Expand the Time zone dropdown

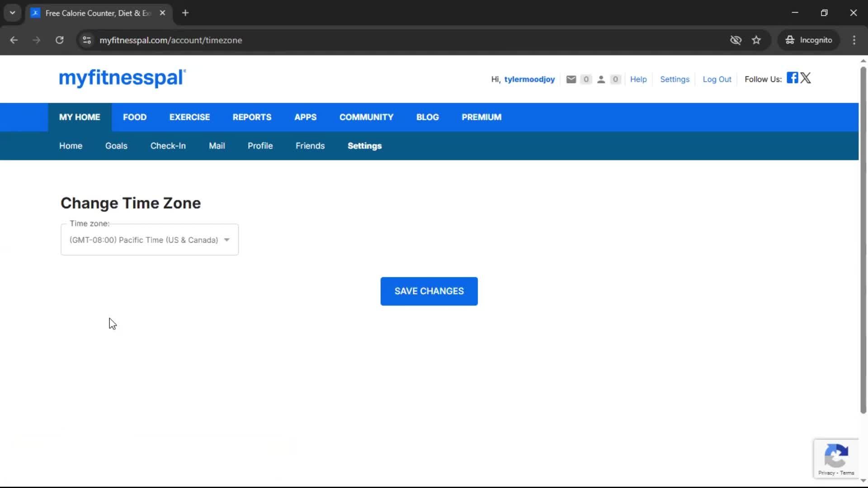(x=150, y=239)
